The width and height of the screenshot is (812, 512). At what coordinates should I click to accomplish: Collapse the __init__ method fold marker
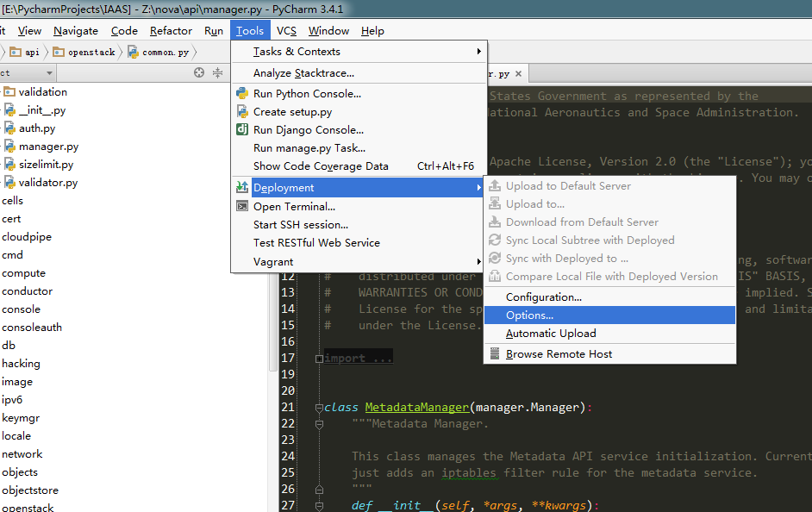(320, 506)
